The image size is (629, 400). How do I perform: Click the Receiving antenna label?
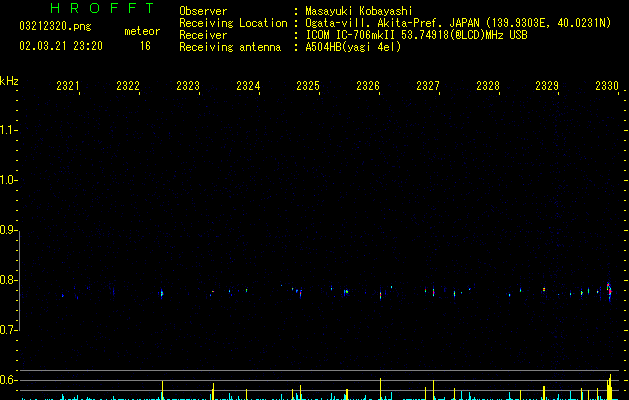click(230, 47)
